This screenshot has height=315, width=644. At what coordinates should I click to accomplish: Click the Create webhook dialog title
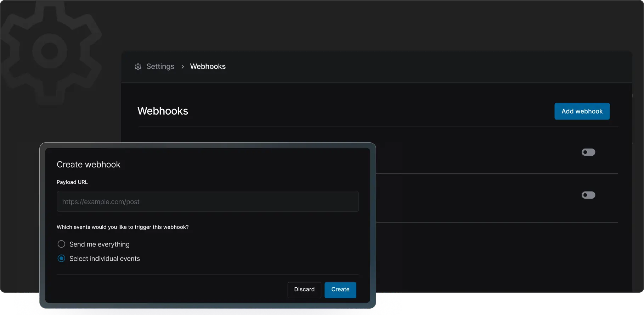[x=89, y=165]
